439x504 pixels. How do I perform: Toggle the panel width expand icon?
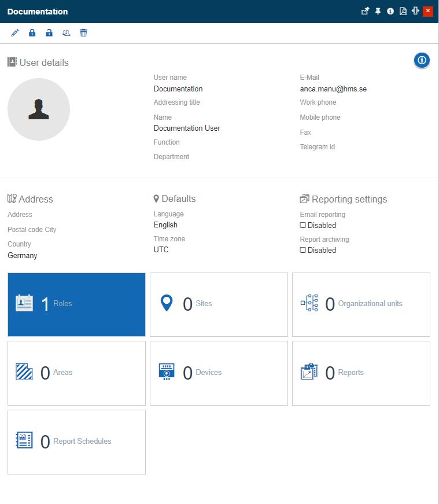415,11
